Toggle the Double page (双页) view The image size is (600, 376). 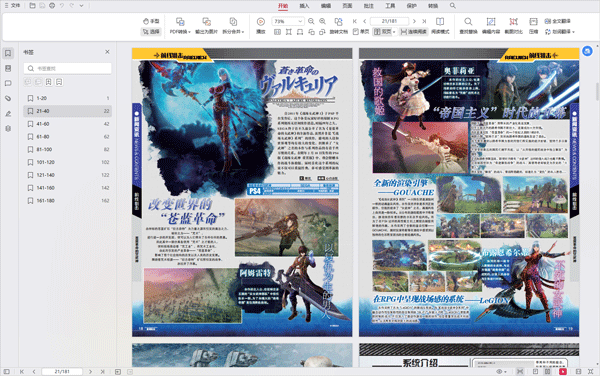383,32
